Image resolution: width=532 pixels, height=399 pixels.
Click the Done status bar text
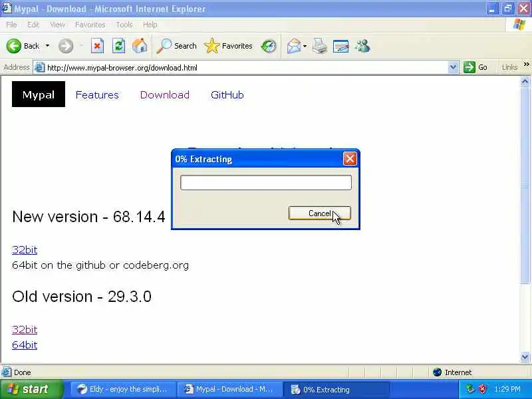click(23, 372)
